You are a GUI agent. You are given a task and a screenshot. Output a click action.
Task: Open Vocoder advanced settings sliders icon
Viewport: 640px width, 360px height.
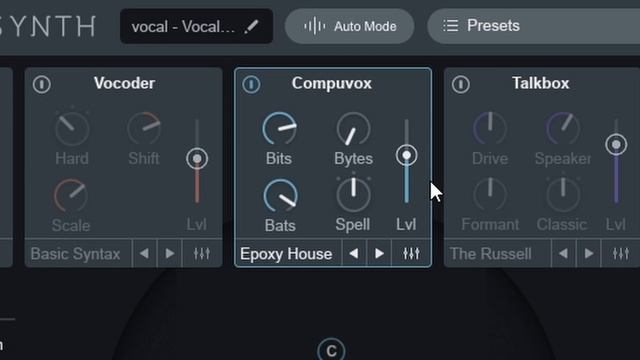(x=202, y=253)
